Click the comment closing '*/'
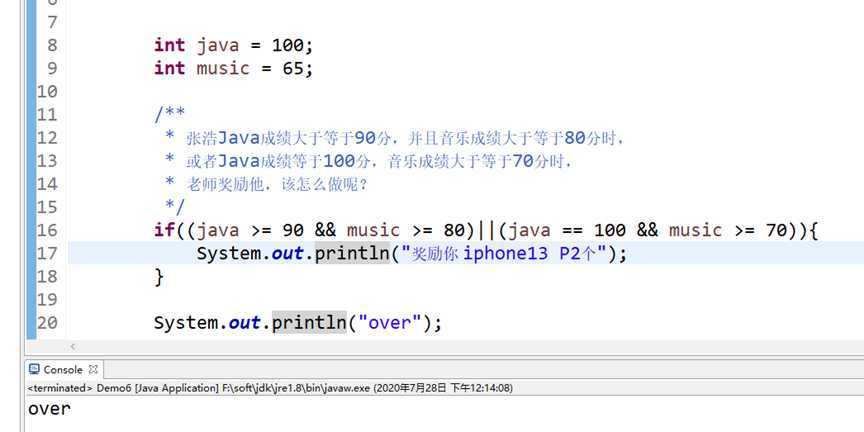 coord(175,207)
